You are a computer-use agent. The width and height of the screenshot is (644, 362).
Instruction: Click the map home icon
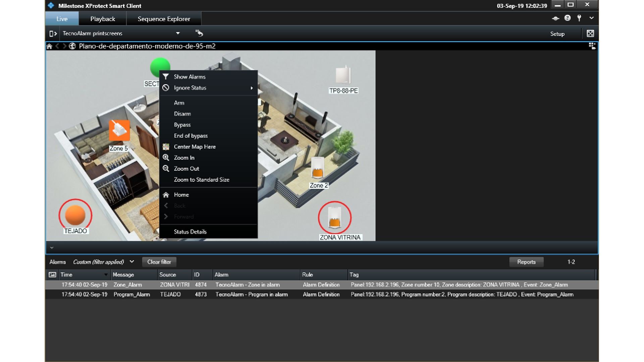(x=49, y=46)
